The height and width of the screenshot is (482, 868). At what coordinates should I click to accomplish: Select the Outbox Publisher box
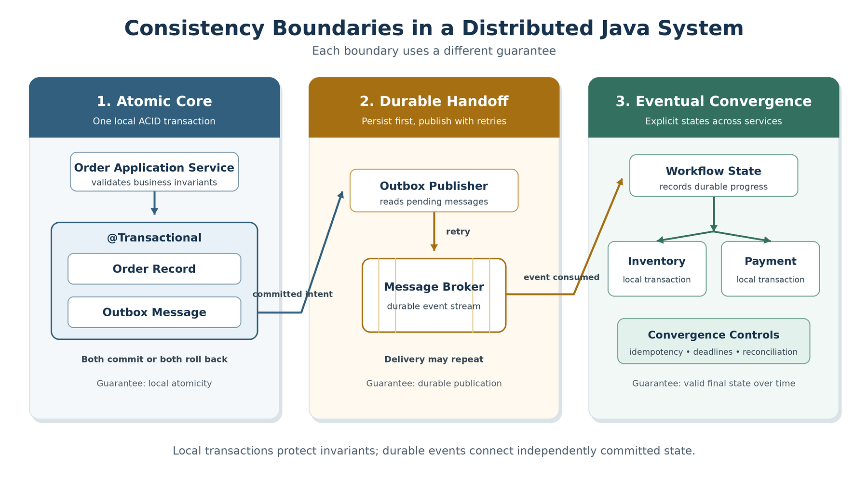[434, 190]
